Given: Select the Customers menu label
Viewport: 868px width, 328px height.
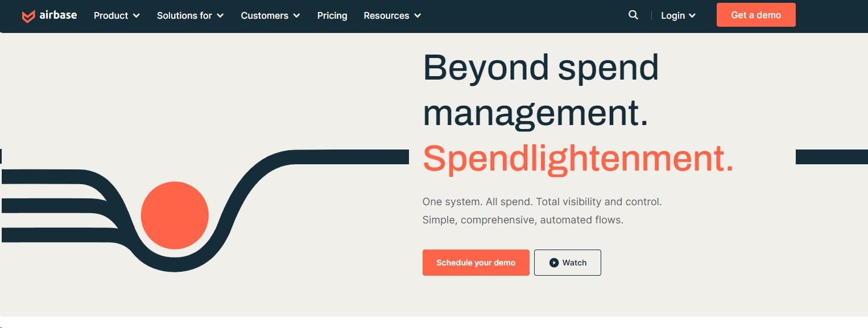Looking at the screenshot, I should pyautogui.click(x=264, y=16).
